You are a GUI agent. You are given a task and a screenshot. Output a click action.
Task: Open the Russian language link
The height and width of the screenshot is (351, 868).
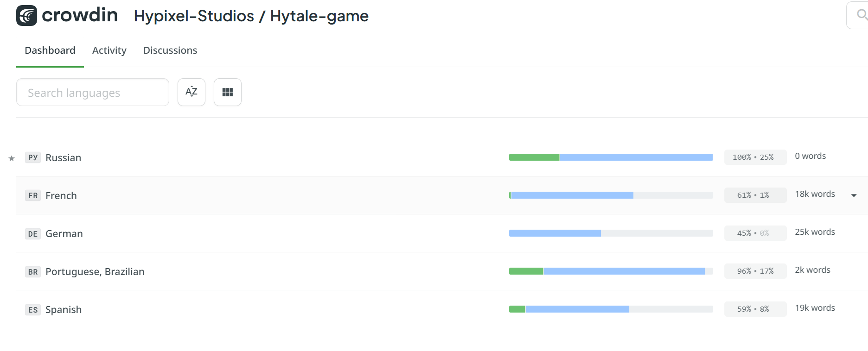tap(63, 157)
